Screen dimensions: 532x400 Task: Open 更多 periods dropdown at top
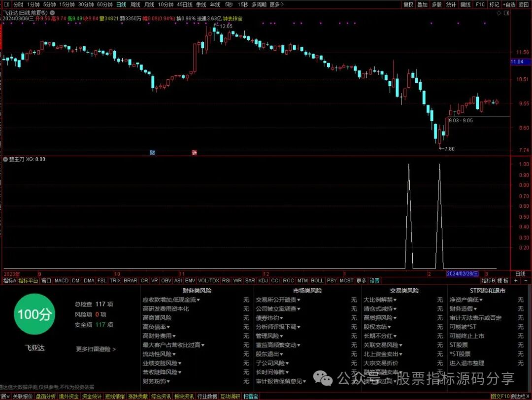276,4
